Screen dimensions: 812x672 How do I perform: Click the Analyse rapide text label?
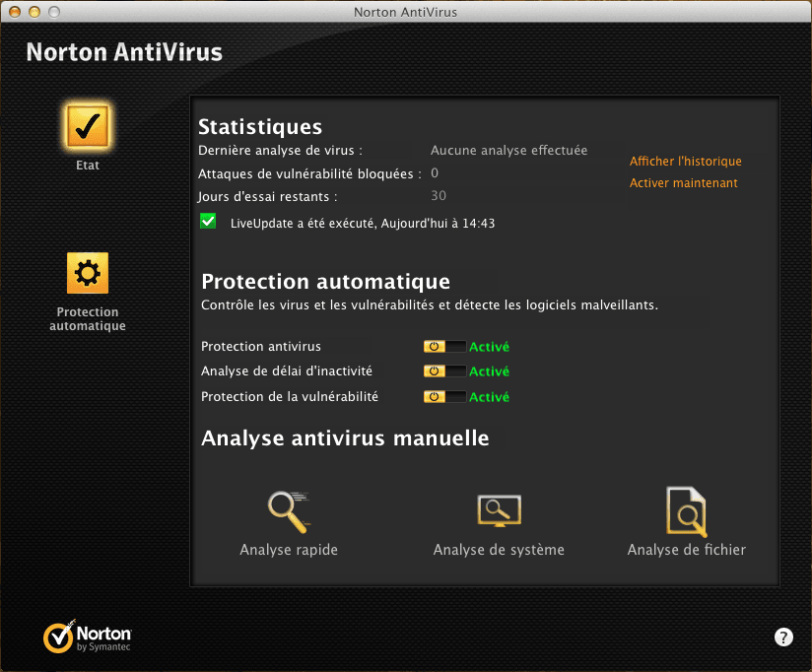289,550
